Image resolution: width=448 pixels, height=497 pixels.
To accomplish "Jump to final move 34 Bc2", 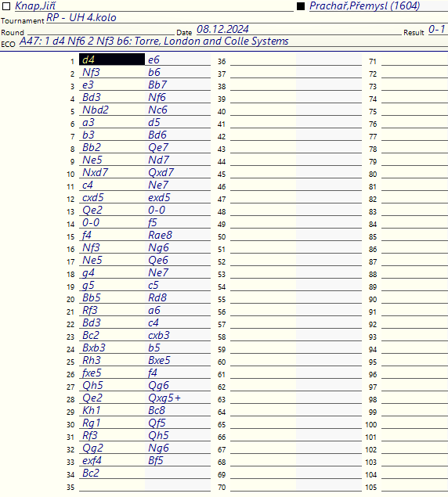I will point(112,473).
